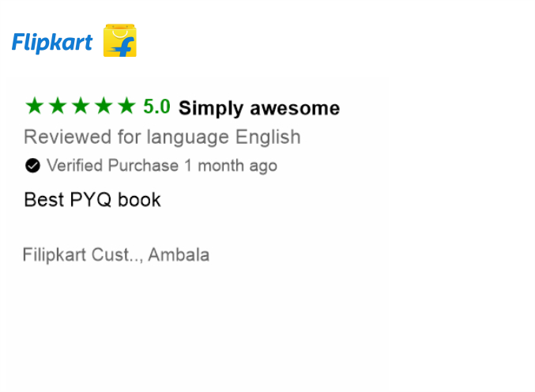Click the fifth green rating star
Image resolution: width=535 pixels, height=392 pixels.
(126, 106)
